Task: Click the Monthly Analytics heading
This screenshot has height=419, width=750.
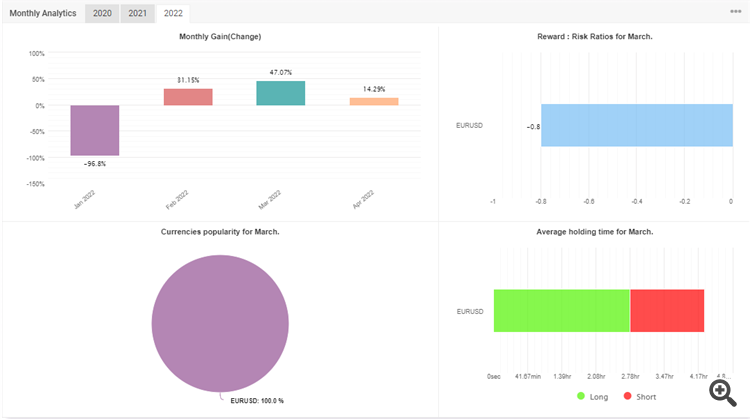Action: pos(43,13)
